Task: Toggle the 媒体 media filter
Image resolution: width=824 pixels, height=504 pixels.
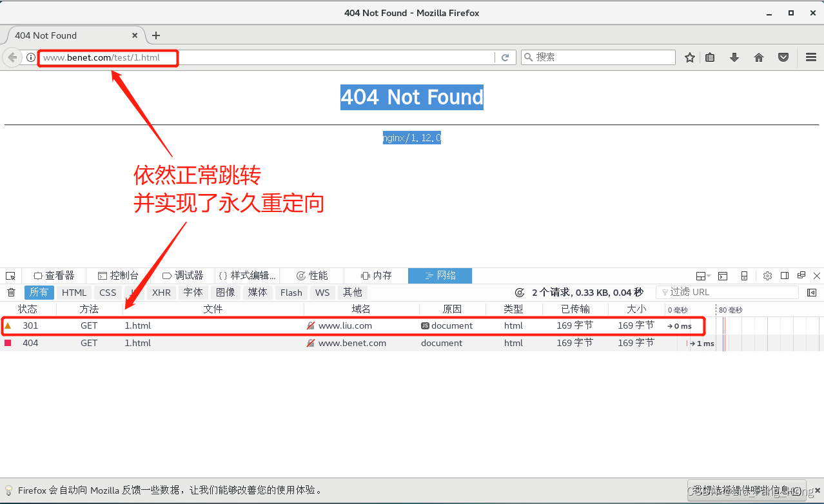Action: pos(258,293)
